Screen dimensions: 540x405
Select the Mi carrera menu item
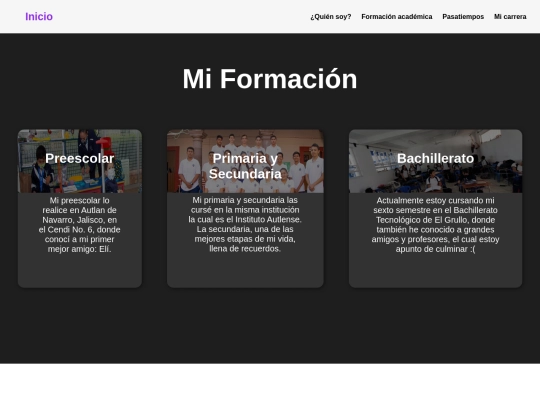click(x=510, y=17)
